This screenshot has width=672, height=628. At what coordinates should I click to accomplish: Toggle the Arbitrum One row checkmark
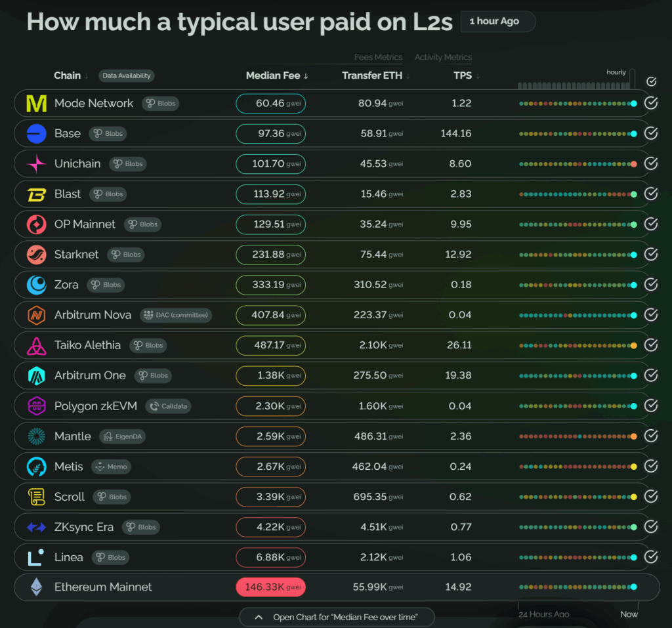click(651, 375)
